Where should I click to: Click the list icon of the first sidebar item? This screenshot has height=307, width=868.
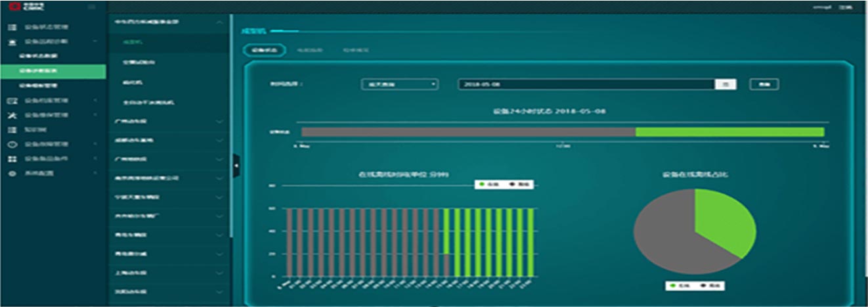11,28
